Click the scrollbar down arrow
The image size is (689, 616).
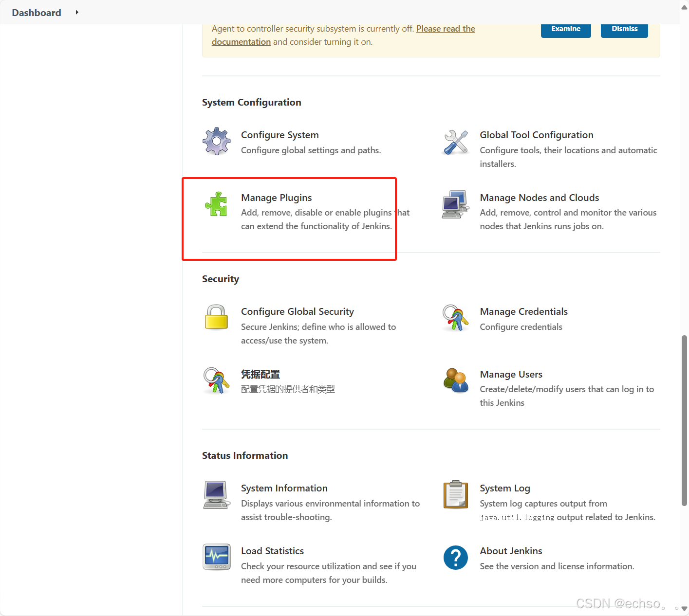coord(684,609)
